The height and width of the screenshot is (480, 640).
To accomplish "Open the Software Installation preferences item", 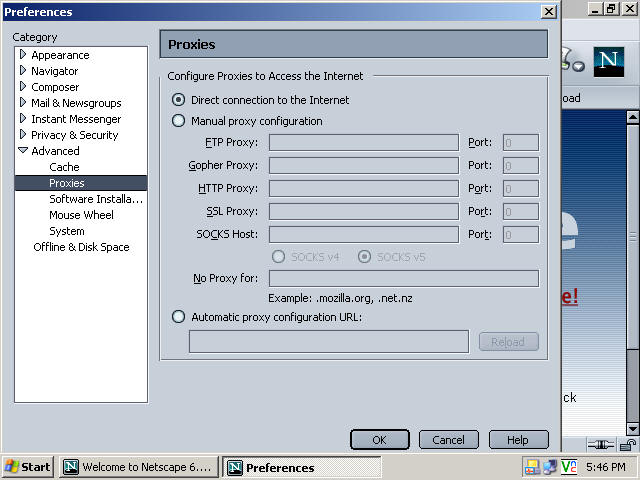I will point(96,199).
